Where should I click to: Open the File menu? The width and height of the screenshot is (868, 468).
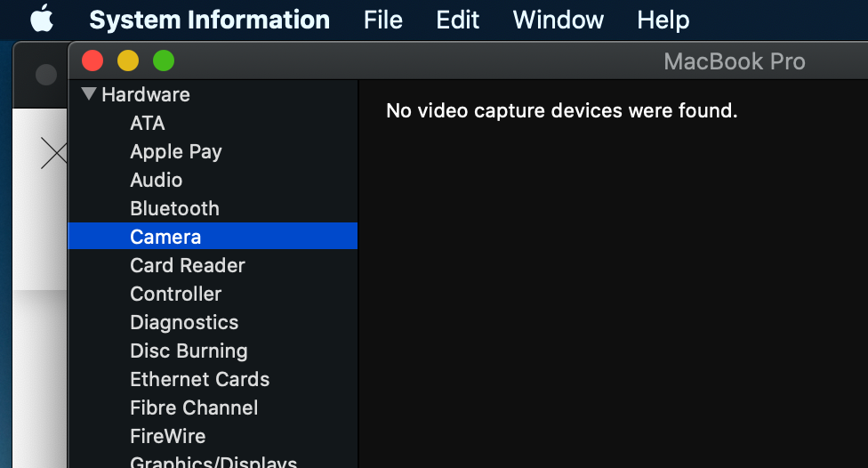point(383,20)
